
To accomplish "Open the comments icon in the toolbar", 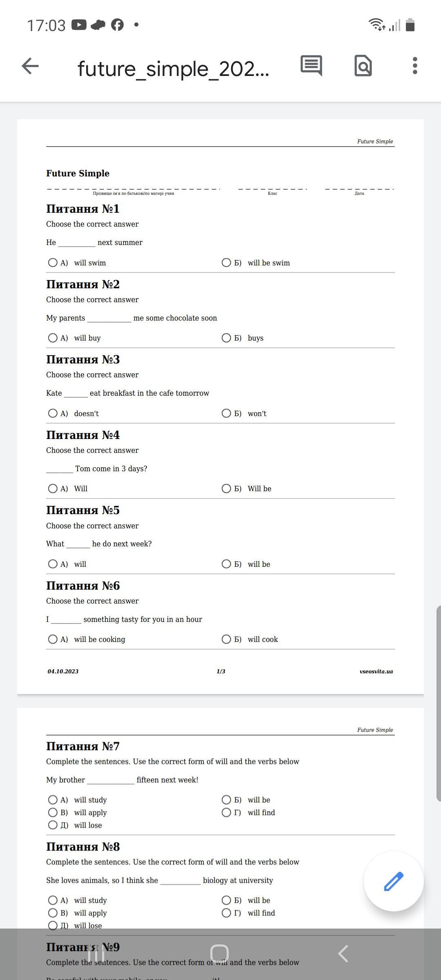I will point(311,65).
